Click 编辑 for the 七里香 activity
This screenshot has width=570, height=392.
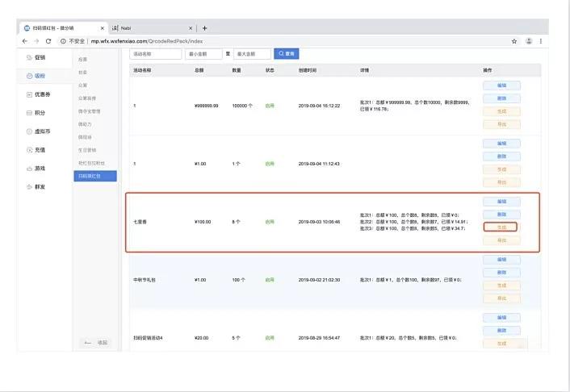(501, 202)
